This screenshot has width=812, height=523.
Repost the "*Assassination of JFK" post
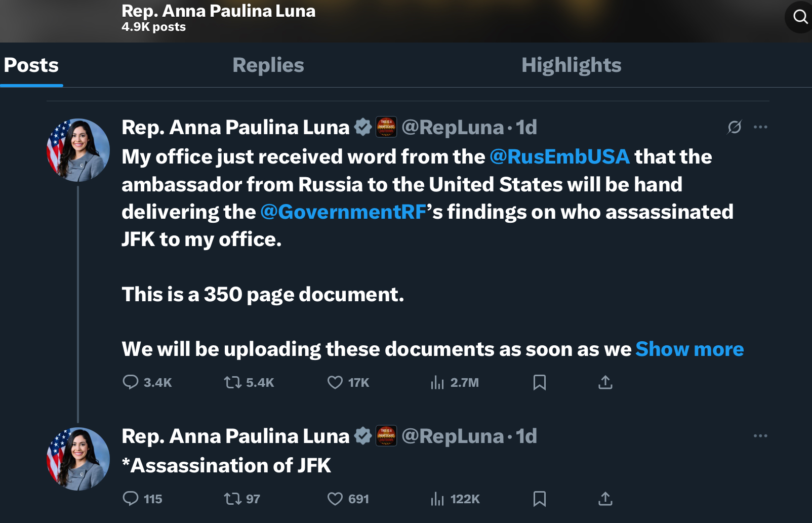(x=233, y=499)
